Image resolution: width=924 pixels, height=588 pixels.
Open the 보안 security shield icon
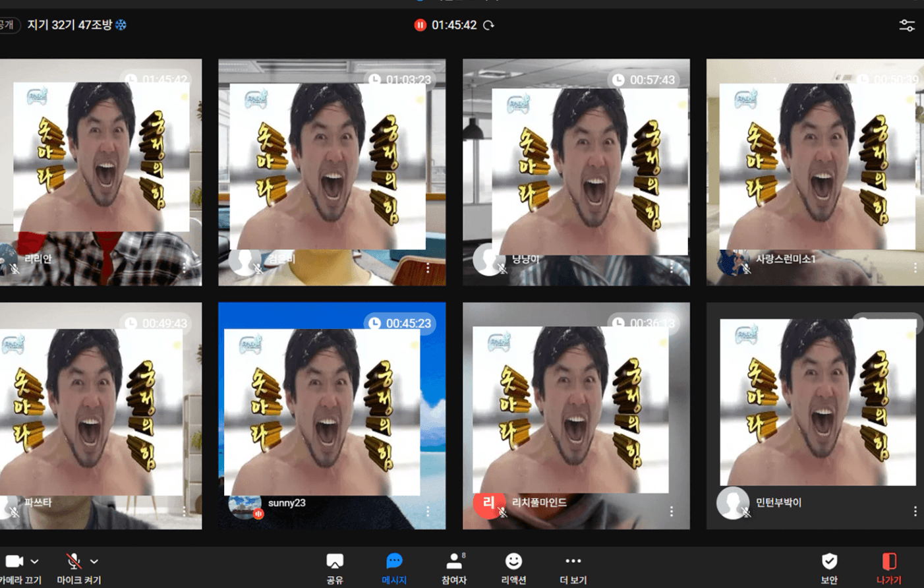(829, 562)
